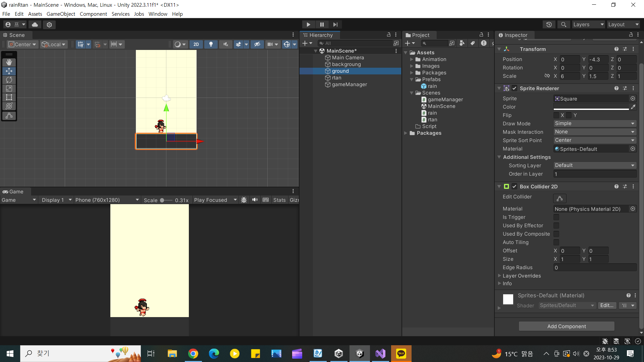
Task: Select the Transform tool
Action: click(9, 106)
